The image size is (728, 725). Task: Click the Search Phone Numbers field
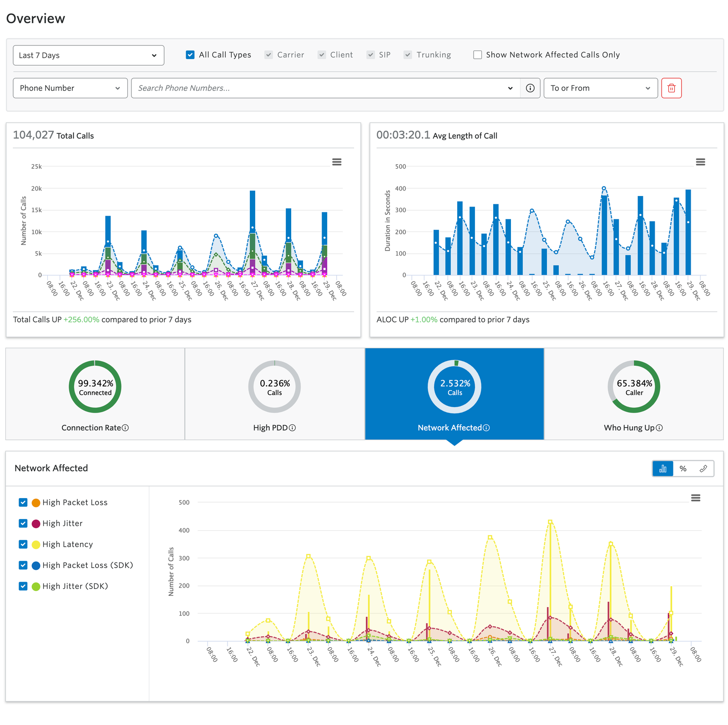tap(318, 88)
